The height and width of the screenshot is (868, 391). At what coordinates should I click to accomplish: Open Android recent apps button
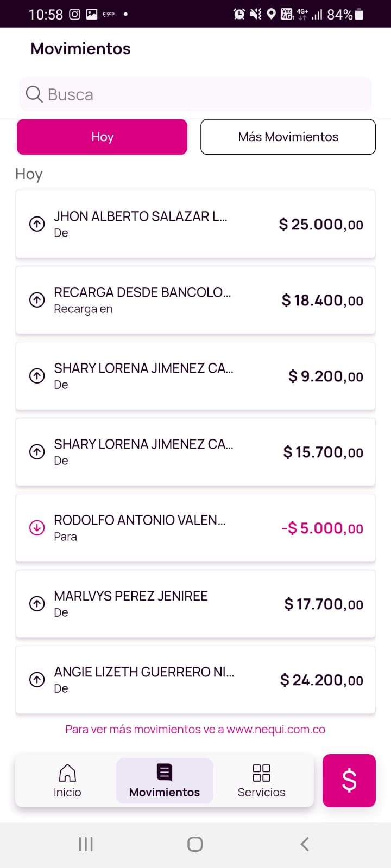tap(86, 844)
